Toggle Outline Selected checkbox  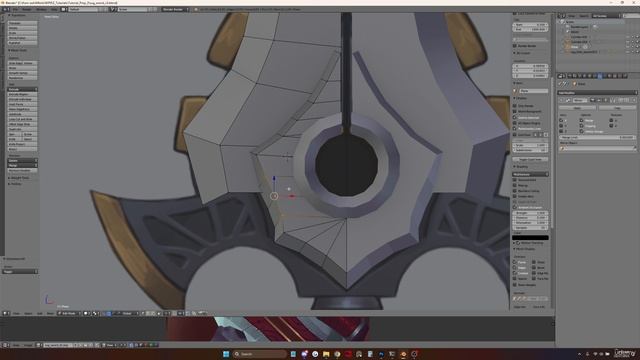(515, 118)
